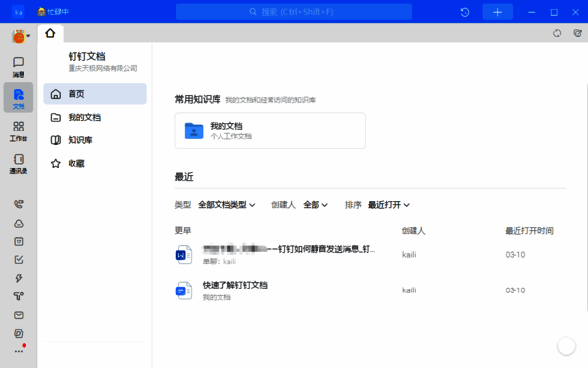Open the mail envelope icon in sidebar
Viewport: 588px width, 368px height.
[x=19, y=315]
